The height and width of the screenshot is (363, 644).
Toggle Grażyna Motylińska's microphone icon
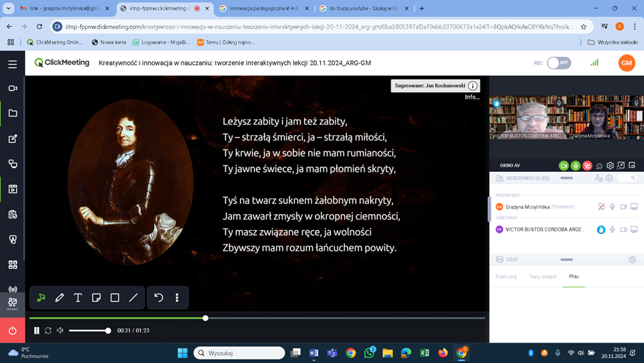coord(613,207)
